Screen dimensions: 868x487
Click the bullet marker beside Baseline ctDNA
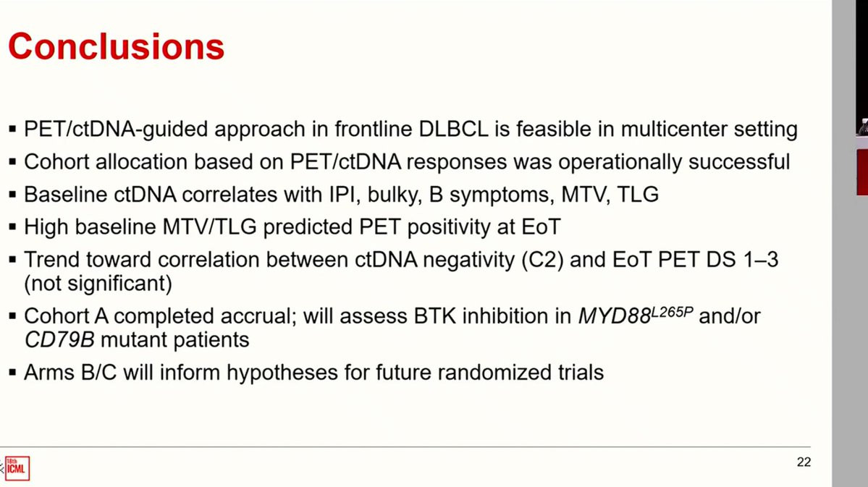pos(12,195)
